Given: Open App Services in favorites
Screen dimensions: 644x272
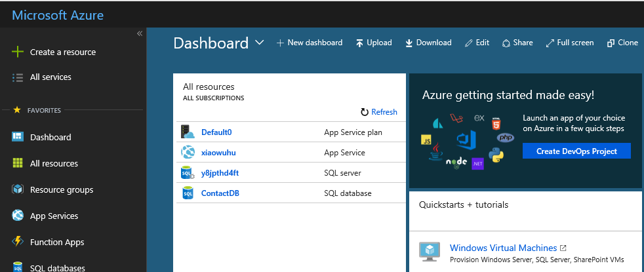Looking at the screenshot, I should point(54,216).
